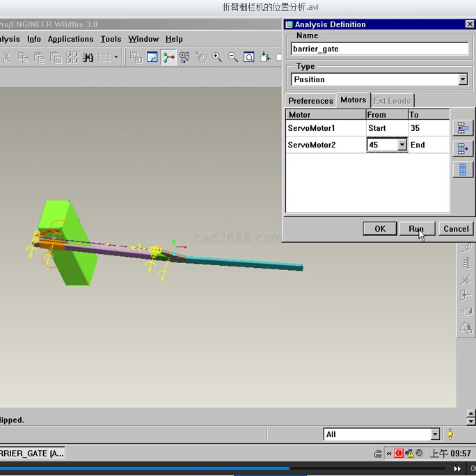Seek on the video progress bar
Image resolution: width=476 pixels, height=476 pixels.
click(209, 468)
